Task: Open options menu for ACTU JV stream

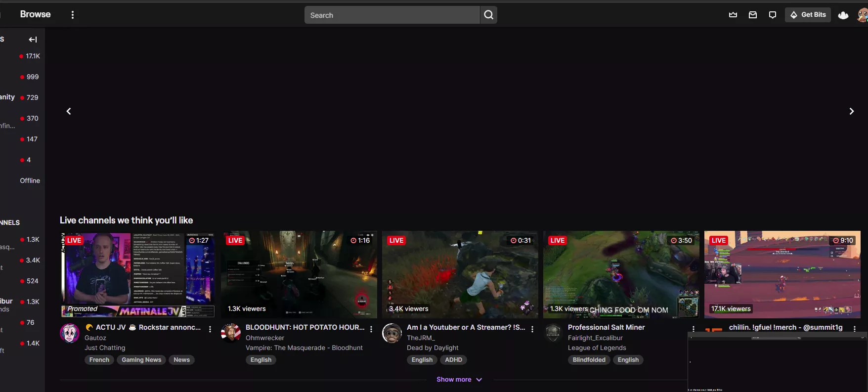Action: [210, 329]
